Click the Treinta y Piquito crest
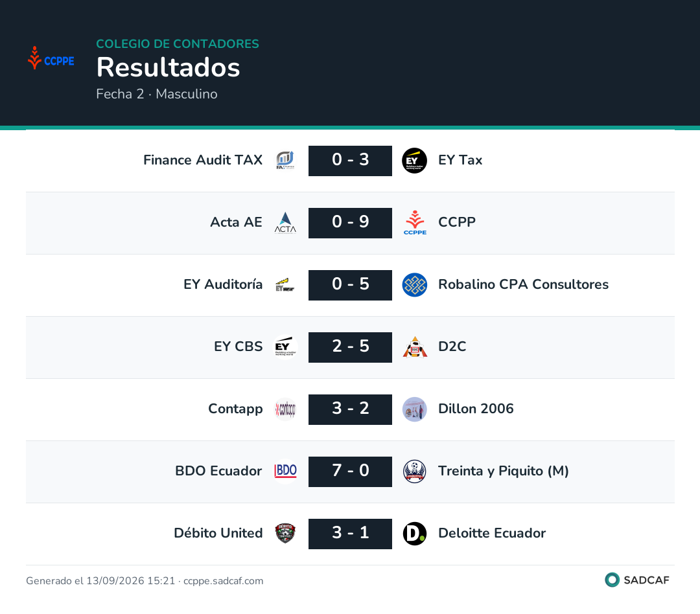 tap(414, 472)
